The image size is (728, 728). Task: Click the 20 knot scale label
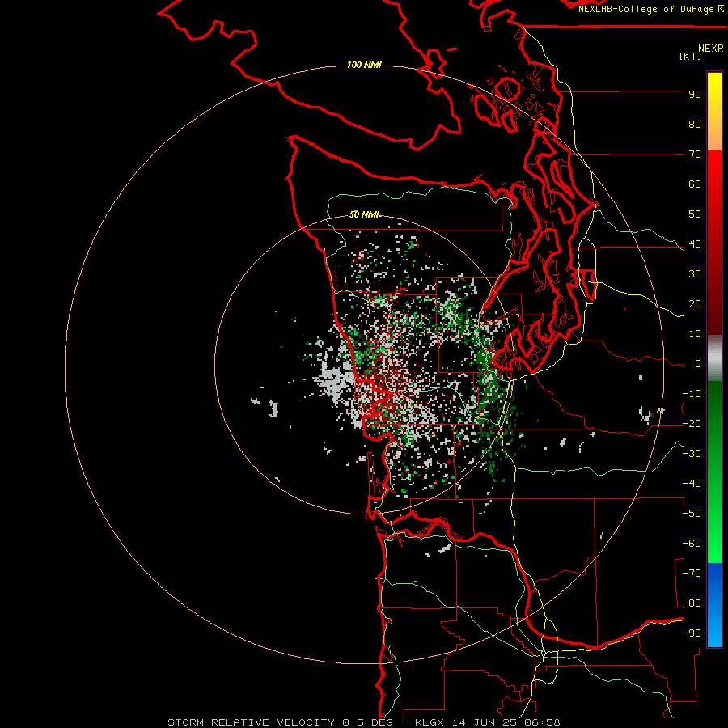695,304
